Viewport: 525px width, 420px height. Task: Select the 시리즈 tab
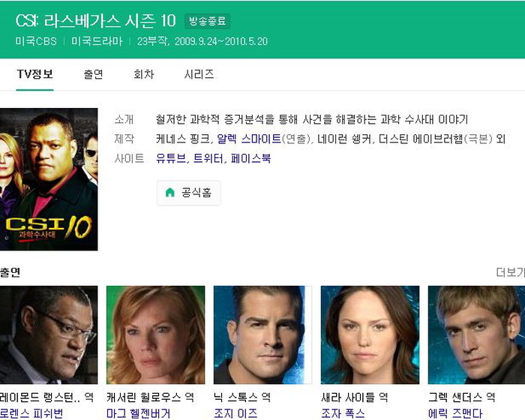coord(199,74)
